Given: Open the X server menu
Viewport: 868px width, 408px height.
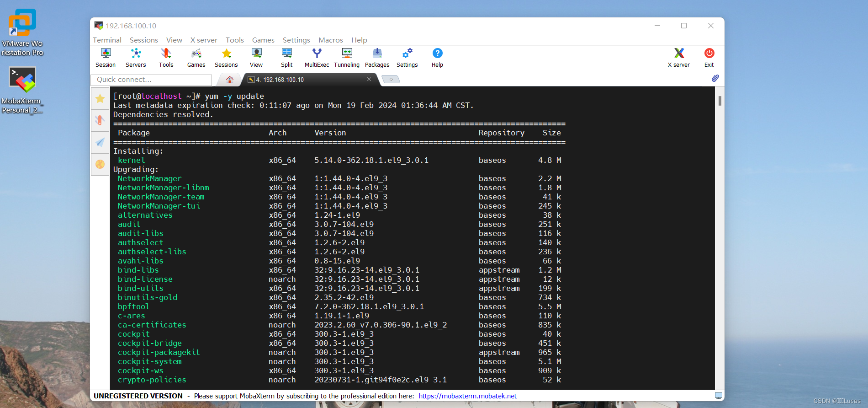Looking at the screenshot, I should coord(204,40).
